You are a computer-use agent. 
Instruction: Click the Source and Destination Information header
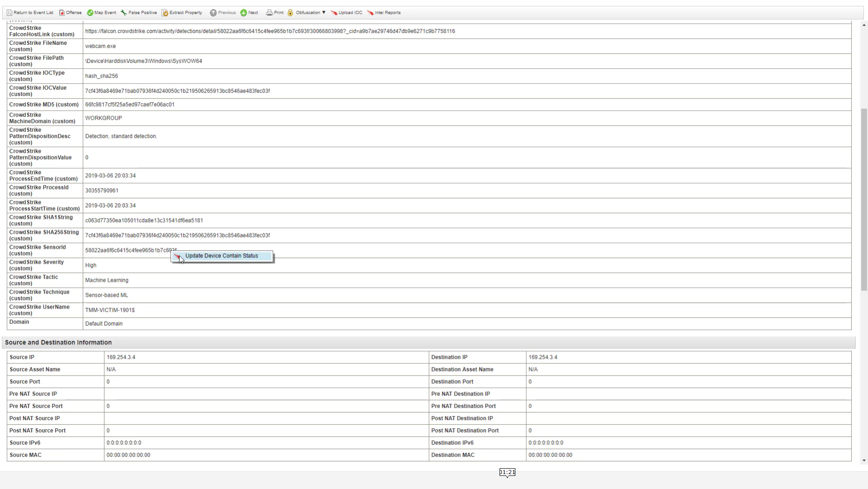tap(58, 342)
